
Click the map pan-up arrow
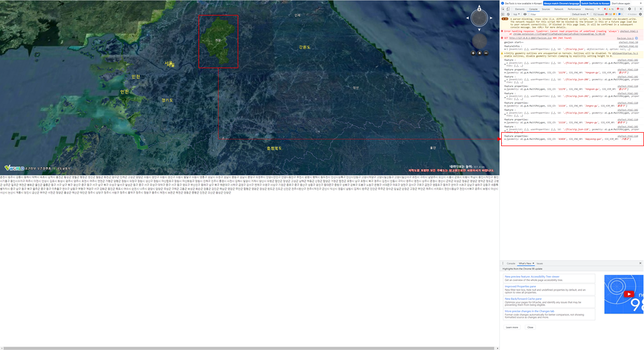click(479, 6)
